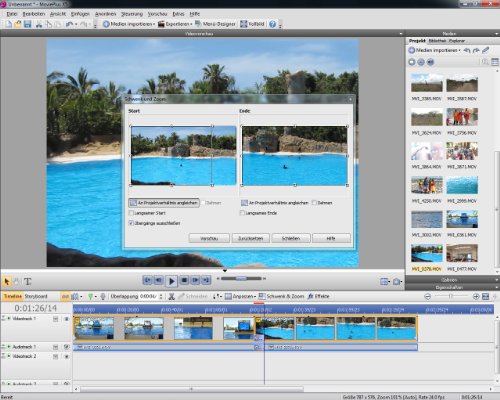Switch to the Storyboard tab

[36, 296]
